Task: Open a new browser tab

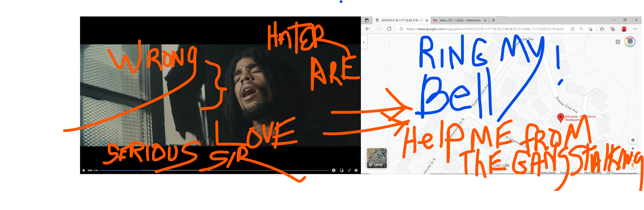Action: (494, 20)
